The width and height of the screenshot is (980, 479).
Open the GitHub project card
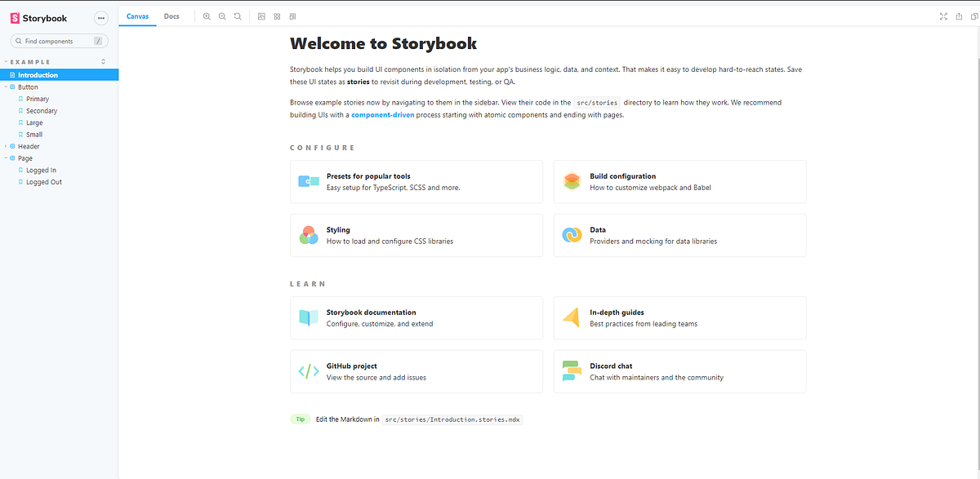click(416, 371)
